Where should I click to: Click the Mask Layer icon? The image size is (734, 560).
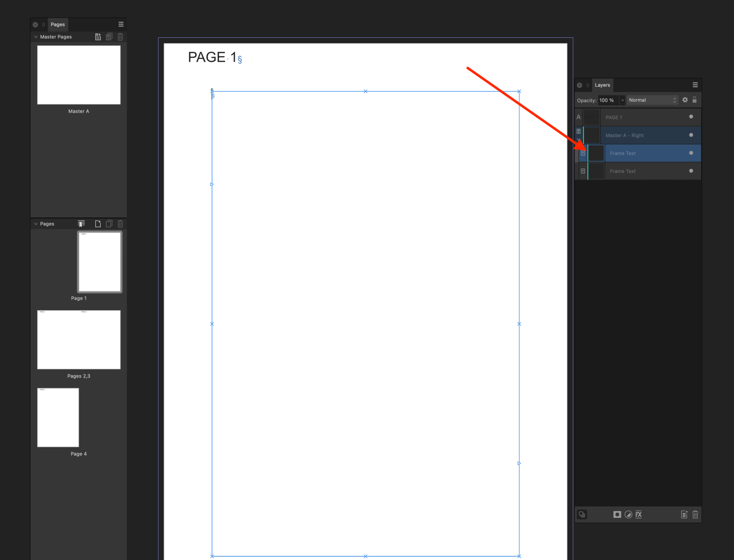[617, 514]
